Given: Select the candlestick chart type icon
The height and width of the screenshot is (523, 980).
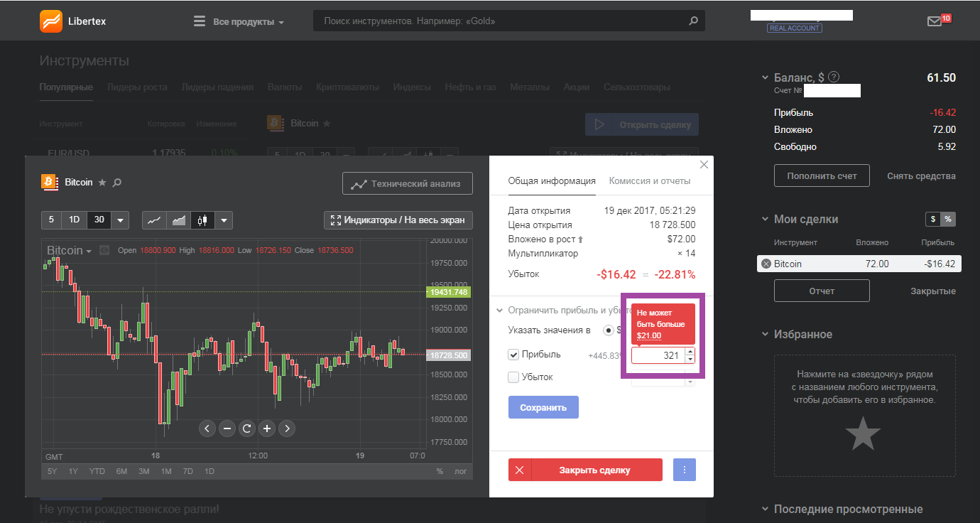Looking at the screenshot, I should click(x=202, y=220).
